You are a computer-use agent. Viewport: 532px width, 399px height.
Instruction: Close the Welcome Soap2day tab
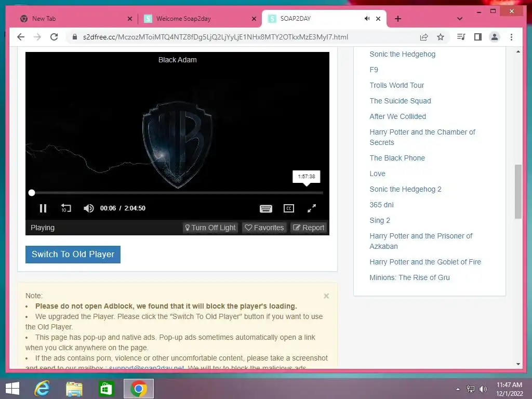point(254,19)
